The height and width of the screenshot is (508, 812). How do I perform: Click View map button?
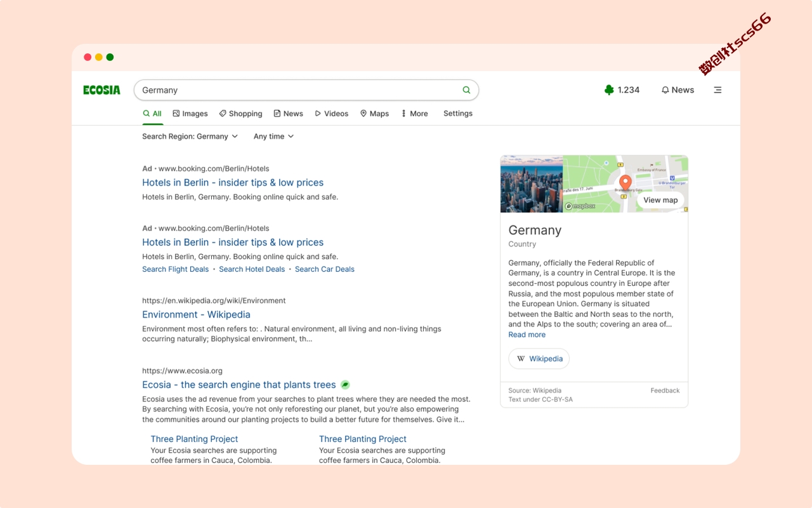pos(660,200)
